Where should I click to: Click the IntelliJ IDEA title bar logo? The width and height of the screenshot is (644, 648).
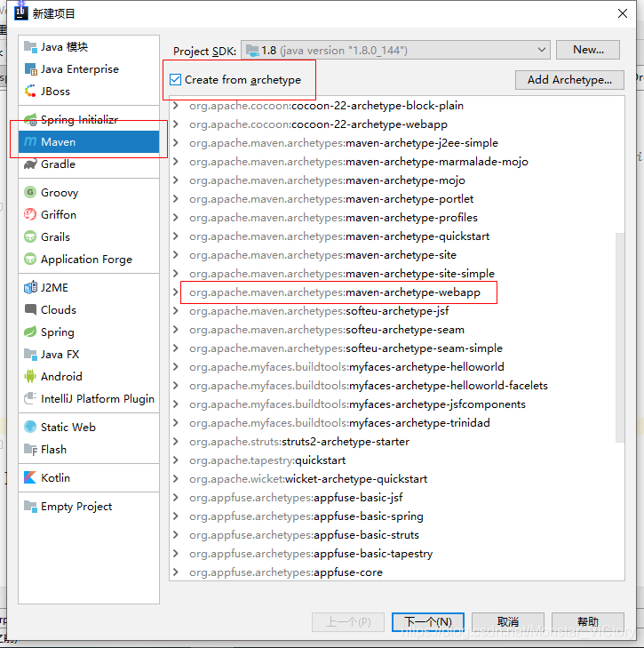tap(20, 13)
